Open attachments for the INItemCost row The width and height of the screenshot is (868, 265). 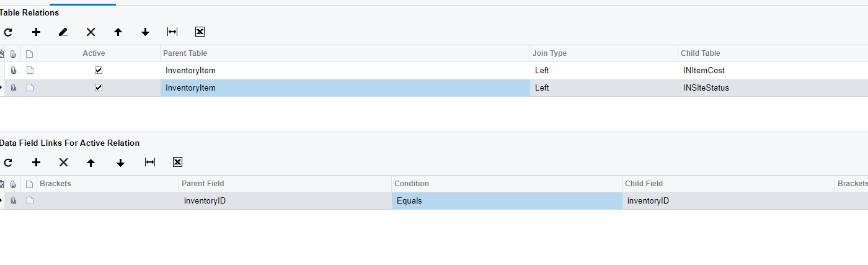[13, 70]
